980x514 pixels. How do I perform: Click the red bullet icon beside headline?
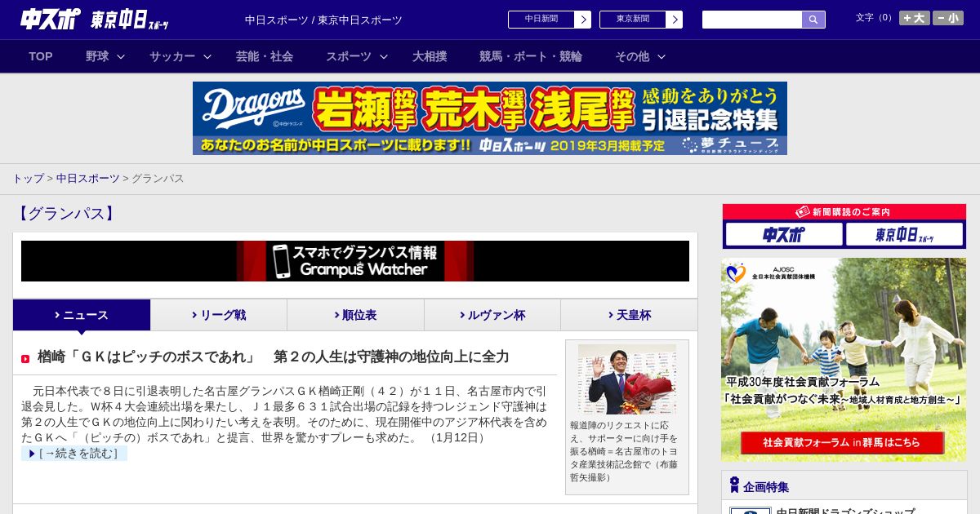(25, 358)
